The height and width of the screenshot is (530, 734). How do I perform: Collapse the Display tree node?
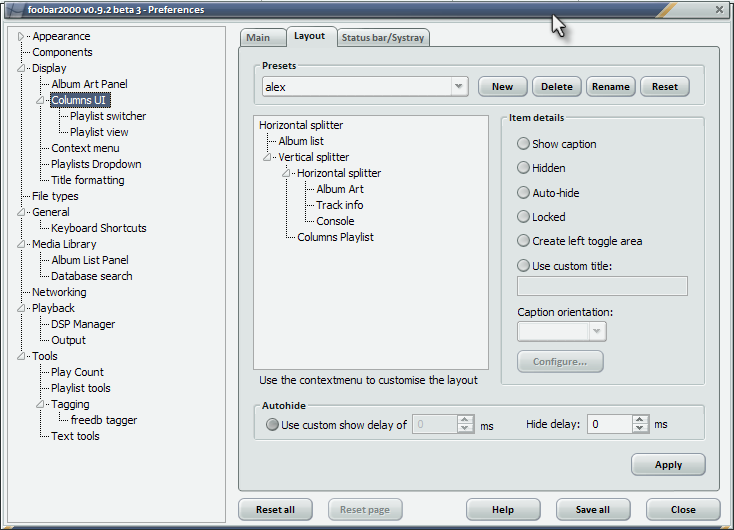point(21,68)
